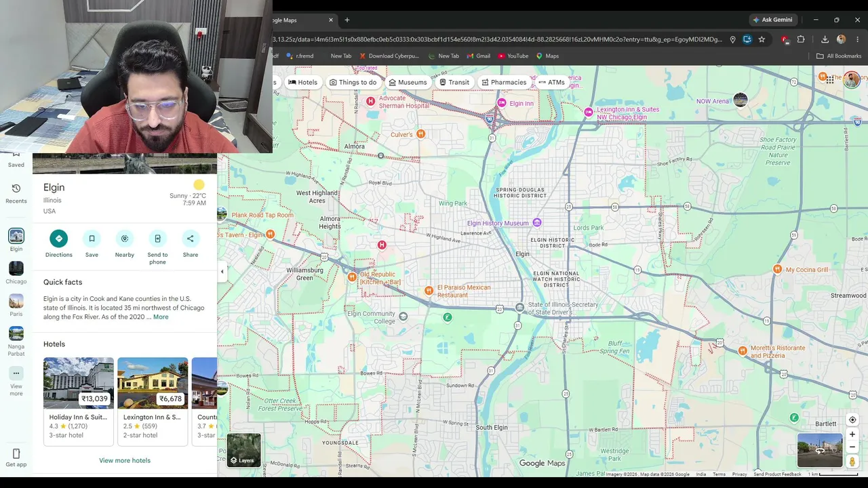
Task: Expand Quick facts with More link
Action: [161, 317]
